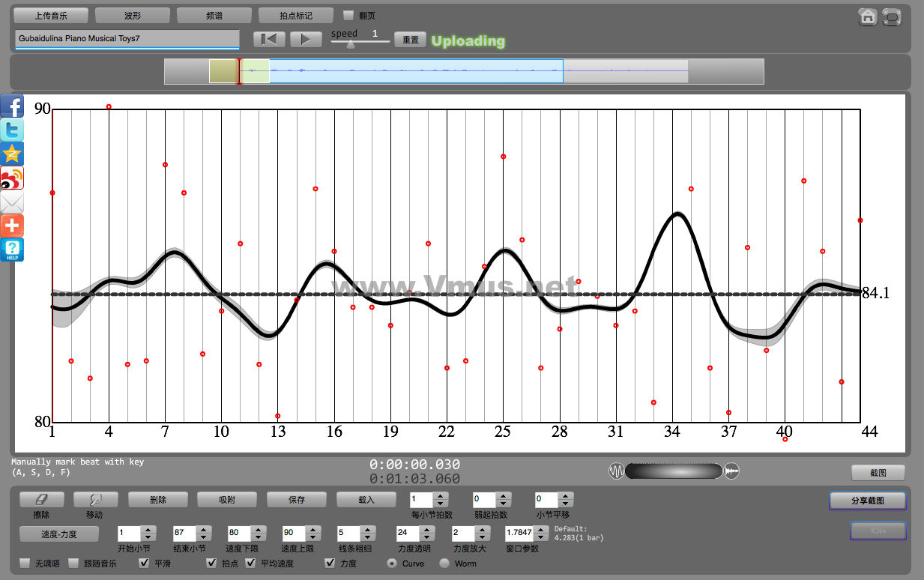The width and height of the screenshot is (924, 580).
Task: Disable the 平滑 smoothing checkbox
Action: click(145, 563)
